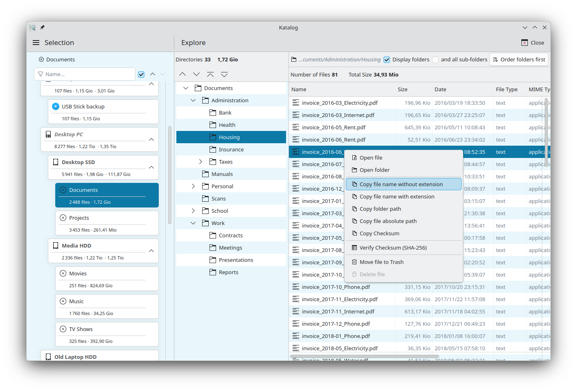Click the Name filter input field
577x392 pixels.
85,74
